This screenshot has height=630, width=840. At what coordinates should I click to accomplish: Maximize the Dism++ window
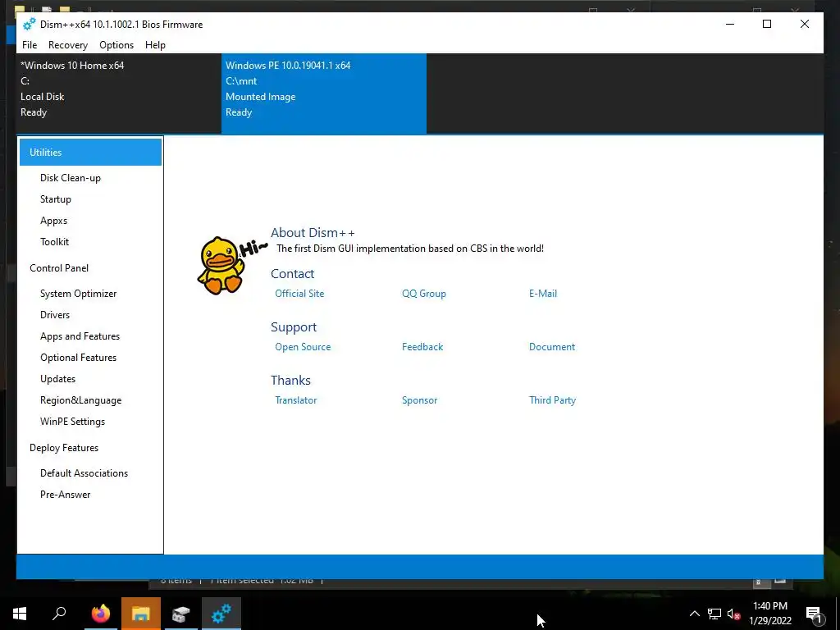767,24
